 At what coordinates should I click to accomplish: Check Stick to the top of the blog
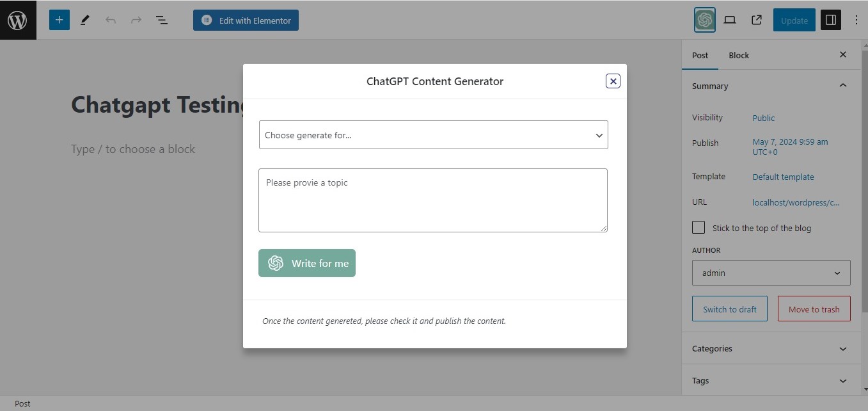[x=699, y=227]
